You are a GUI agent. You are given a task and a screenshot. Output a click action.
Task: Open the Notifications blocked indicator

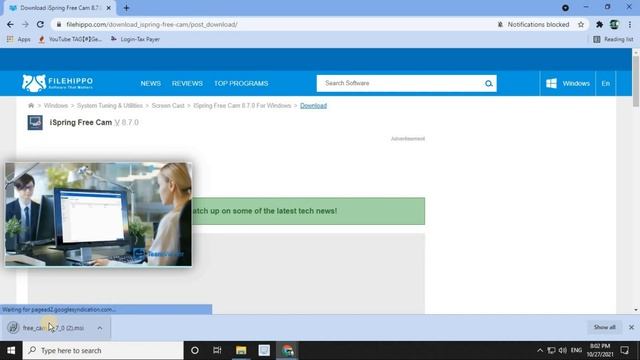pos(533,24)
